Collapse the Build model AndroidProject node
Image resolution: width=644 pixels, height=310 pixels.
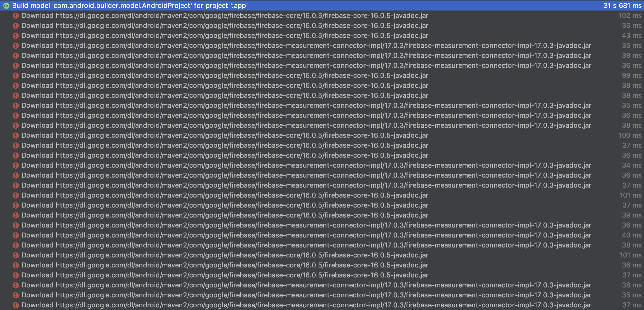pyautogui.click(x=6, y=5)
